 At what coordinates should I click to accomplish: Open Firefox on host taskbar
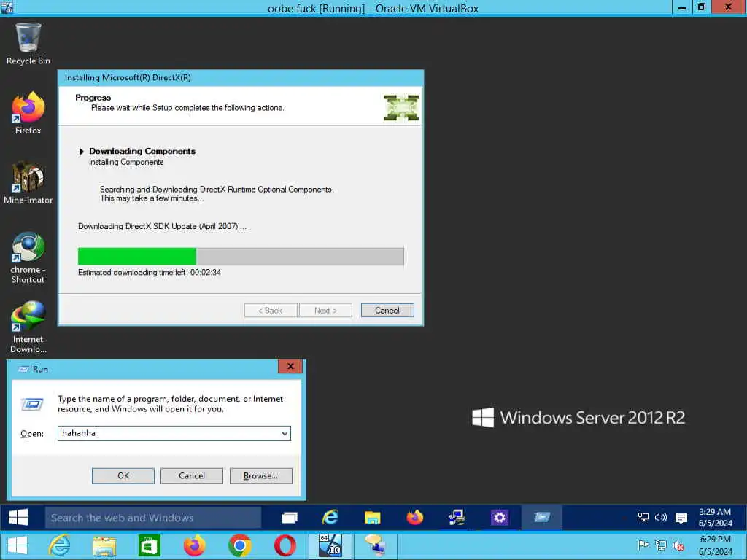click(x=194, y=546)
